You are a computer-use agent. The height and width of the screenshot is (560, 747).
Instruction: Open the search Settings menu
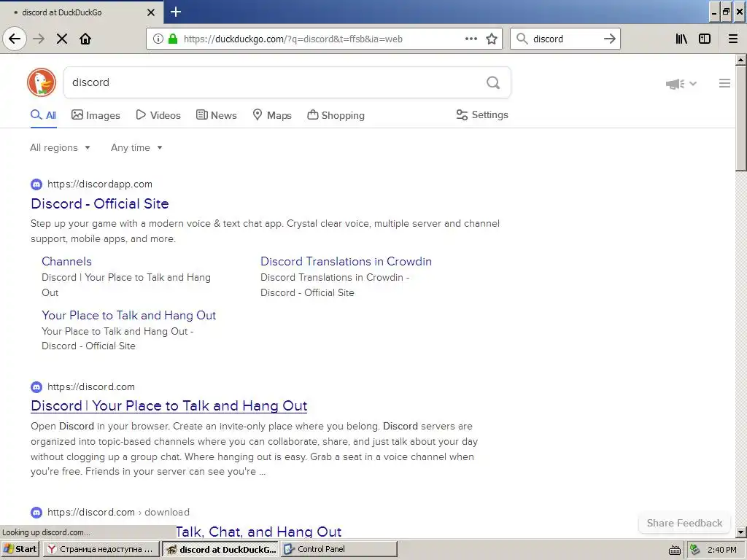point(482,114)
